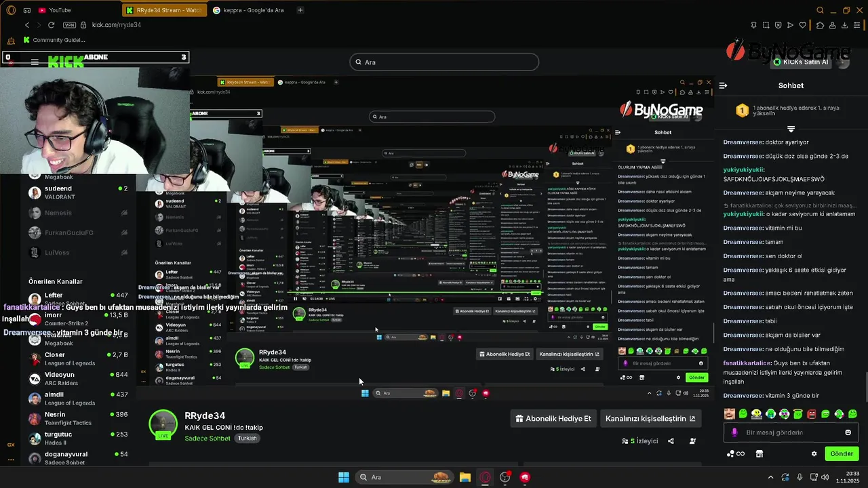Open Easy Setup sliders icon
This screenshot has height=488, width=868.
[x=858, y=25]
